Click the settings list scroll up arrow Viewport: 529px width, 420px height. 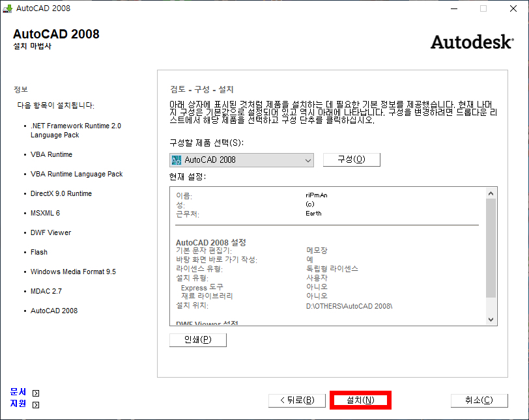491,193
